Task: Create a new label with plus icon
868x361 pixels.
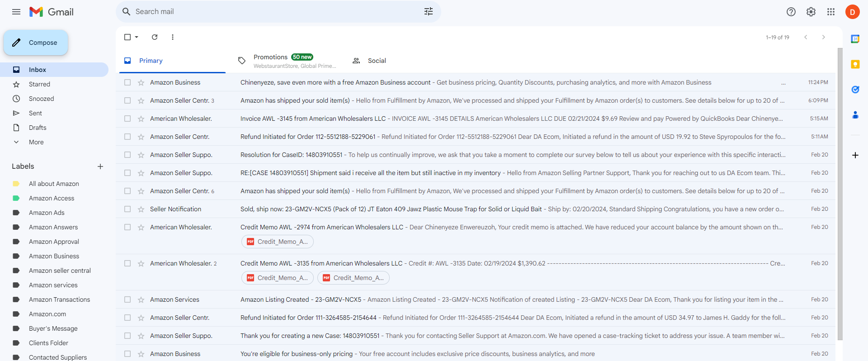Action: click(100, 166)
